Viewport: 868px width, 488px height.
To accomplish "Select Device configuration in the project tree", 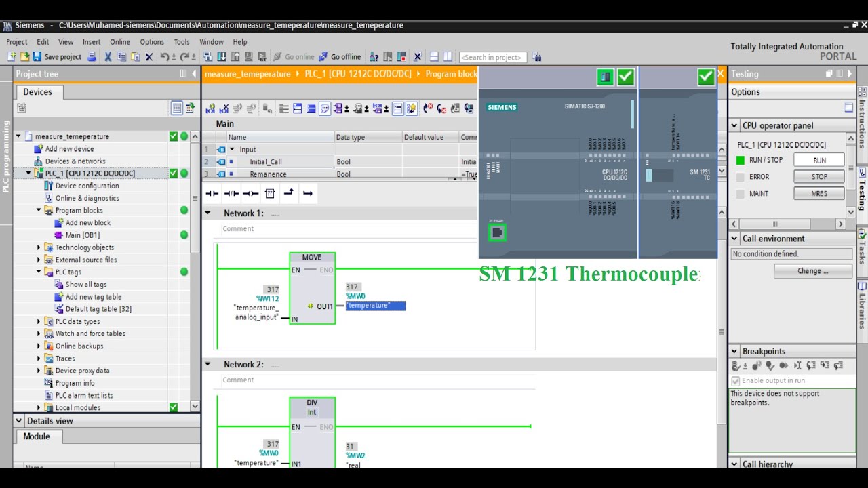I will pyautogui.click(x=87, y=186).
